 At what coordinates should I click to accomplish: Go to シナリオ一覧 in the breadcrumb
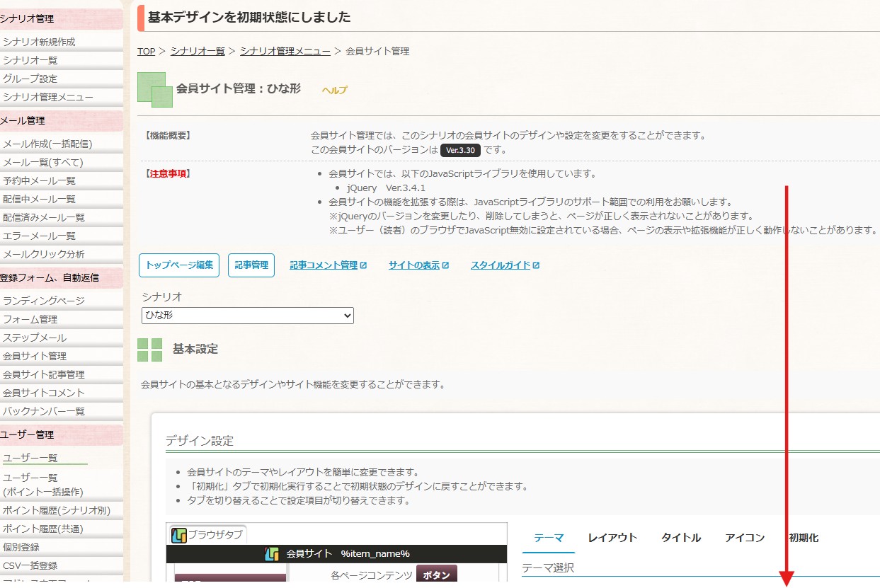pos(198,51)
